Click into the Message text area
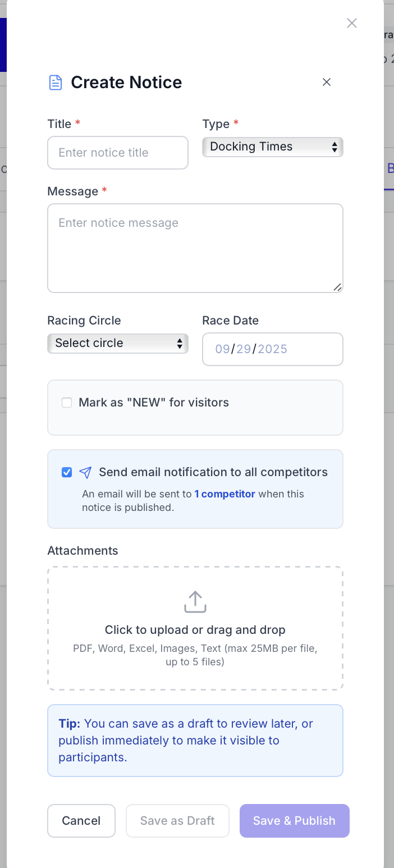394x868 pixels. click(x=195, y=248)
